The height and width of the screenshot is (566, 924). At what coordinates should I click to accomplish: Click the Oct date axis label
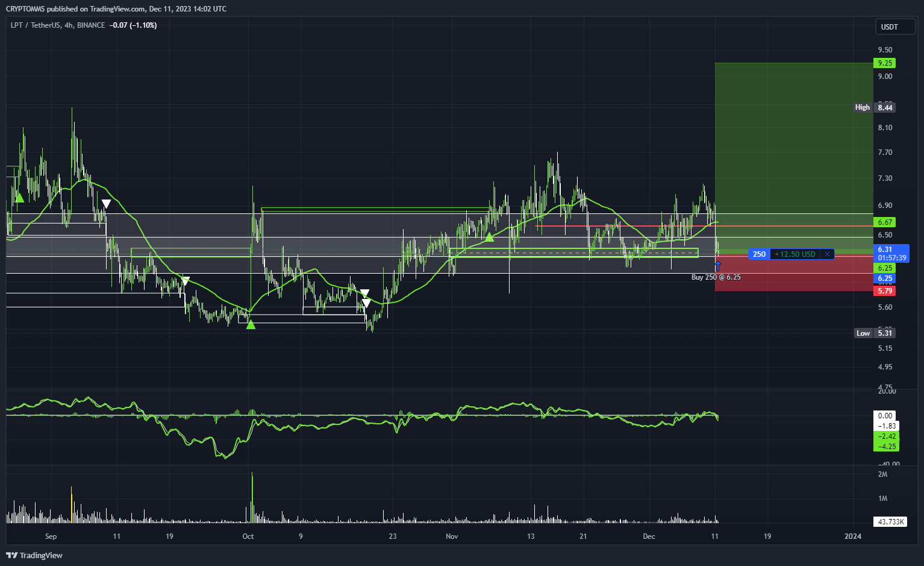pos(248,536)
